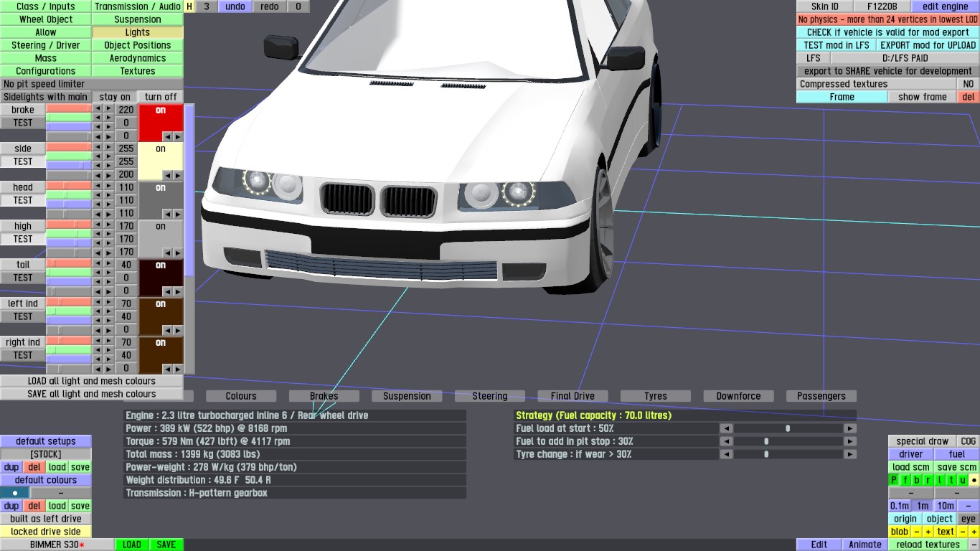Open the Wheel Object section
The image size is (980, 551).
pyautogui.click(x=46, y=19)
